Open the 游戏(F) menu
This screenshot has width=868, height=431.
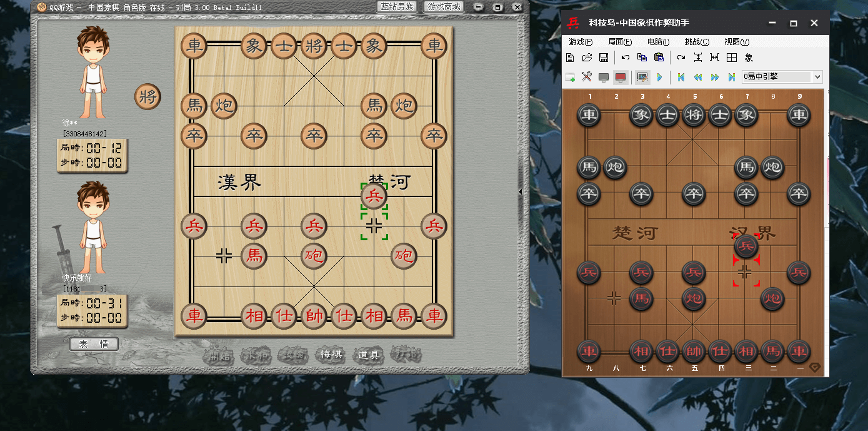tap(581, 42)
